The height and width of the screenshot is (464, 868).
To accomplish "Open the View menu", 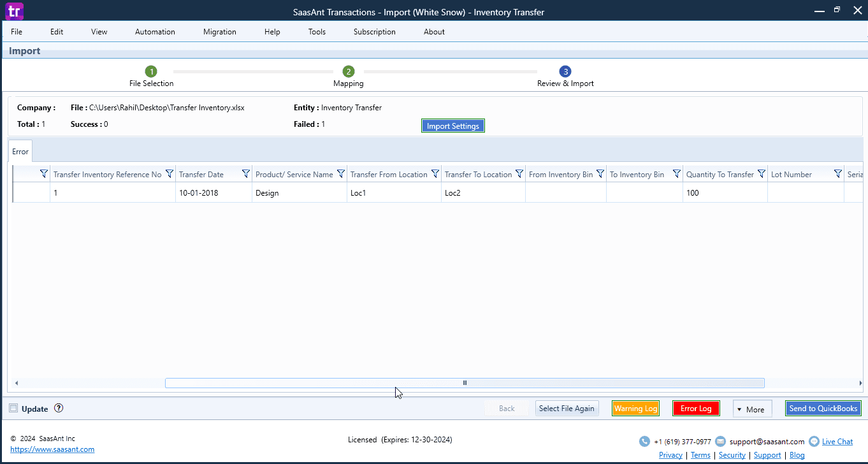I will [99, 32].
